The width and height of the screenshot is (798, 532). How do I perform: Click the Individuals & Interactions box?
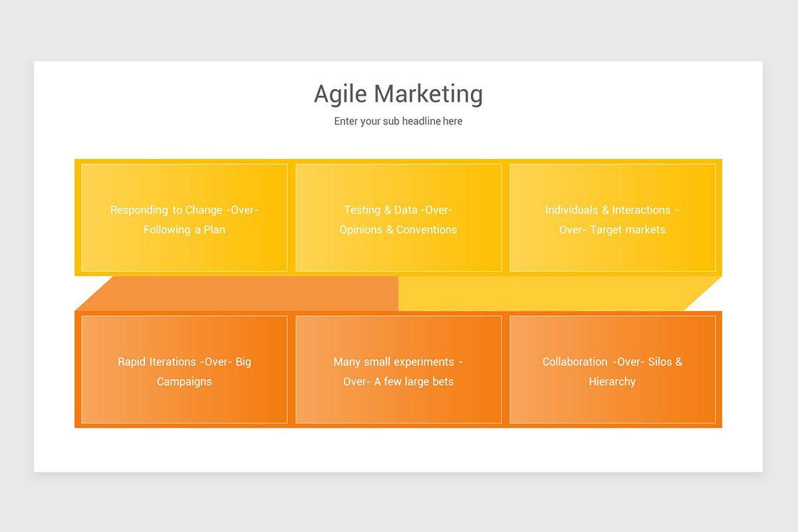pyautogui.click(x=612, y=218)
